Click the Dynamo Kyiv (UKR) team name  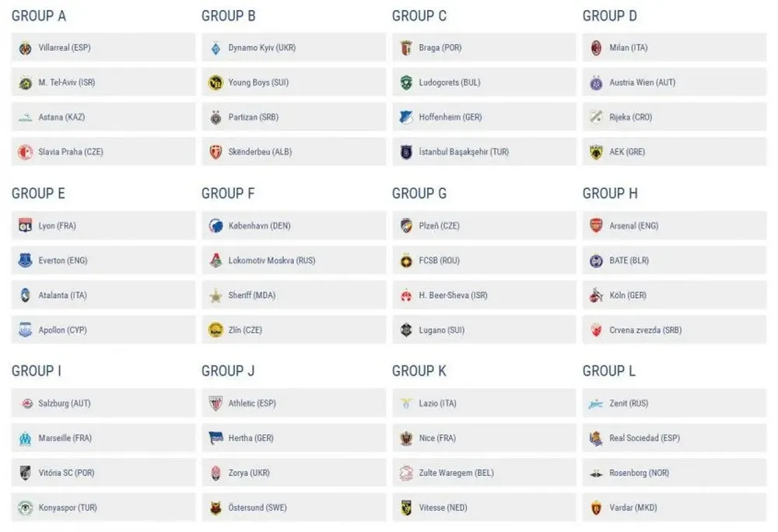click(x=261, y=47)
